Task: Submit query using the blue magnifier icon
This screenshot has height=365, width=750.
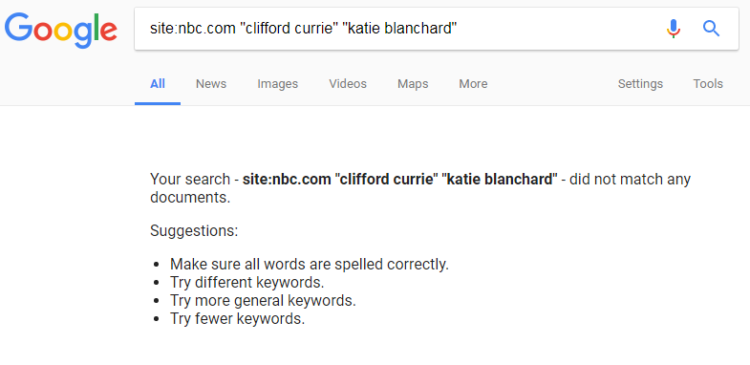Action: pyautogui.click(x=711, y=29)
